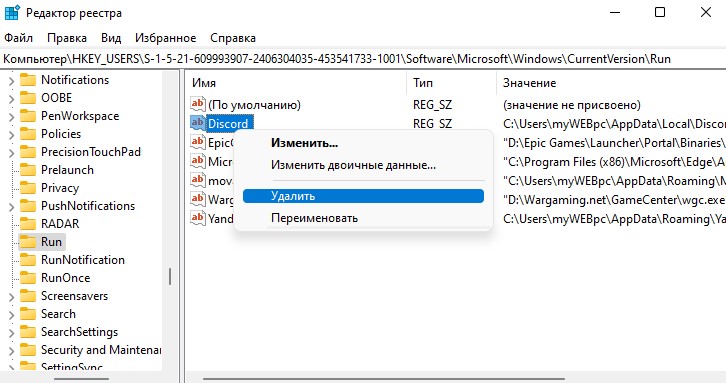Viewport: 726px width, 383px height.
Task: Choose Изменить... in the context menu
Action: (x=305, y=143)
